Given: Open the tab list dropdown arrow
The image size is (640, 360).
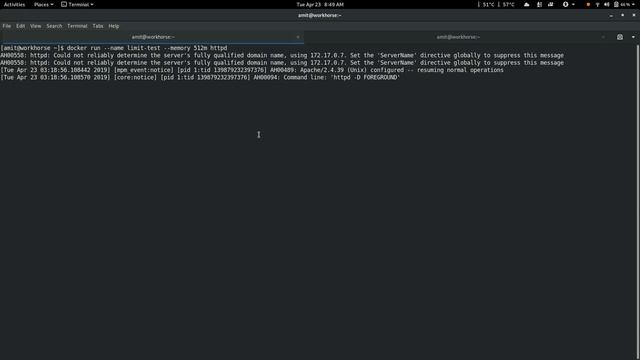Looking at the screenshot, I should [x=633, y=37].
